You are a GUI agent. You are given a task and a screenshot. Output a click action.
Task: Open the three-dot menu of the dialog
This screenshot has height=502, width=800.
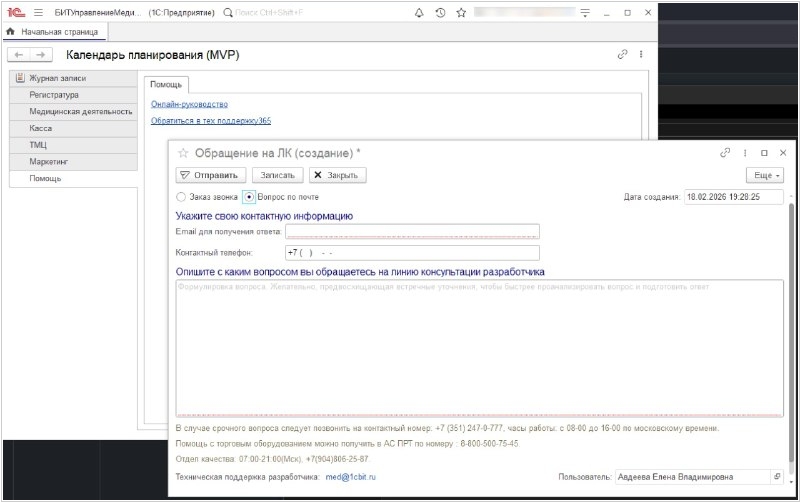click(x=745, y=153)
